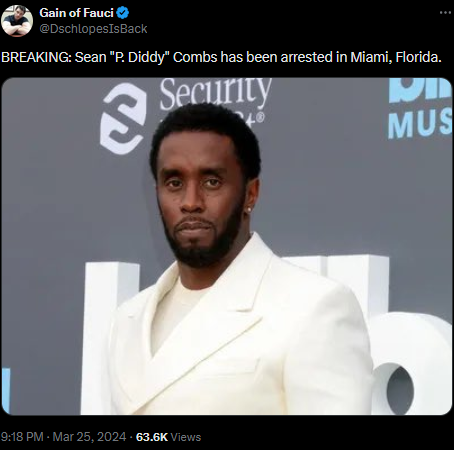The image size is (454, 450).
Task: Click the word BREAKING in the tweet text
Action: [36, 57]
